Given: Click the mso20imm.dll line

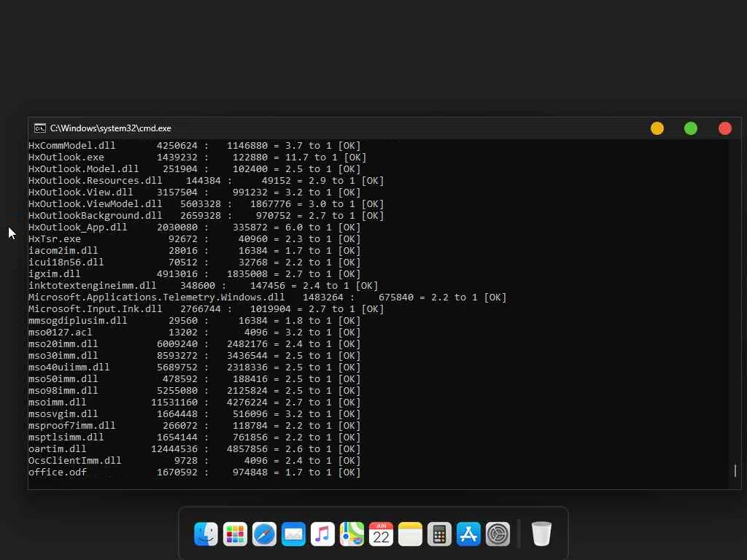Looking at the screenshot, I should (194, 344).
